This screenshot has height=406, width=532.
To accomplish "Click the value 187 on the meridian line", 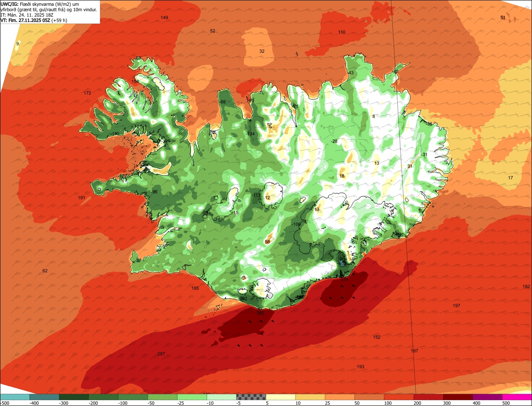I will point(414,351).
